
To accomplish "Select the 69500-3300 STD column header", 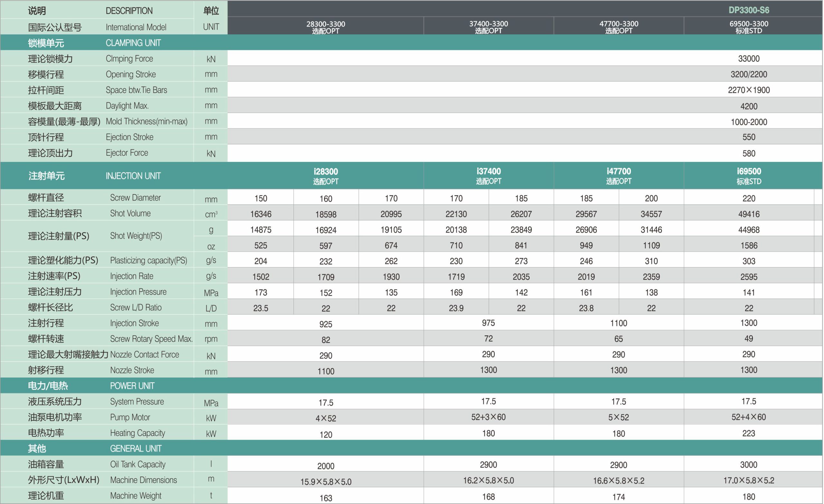I will coord(749,27).
